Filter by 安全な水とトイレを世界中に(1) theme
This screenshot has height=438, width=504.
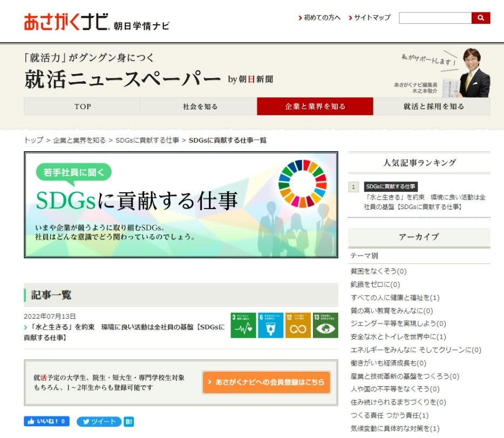(x=398, y=336)
